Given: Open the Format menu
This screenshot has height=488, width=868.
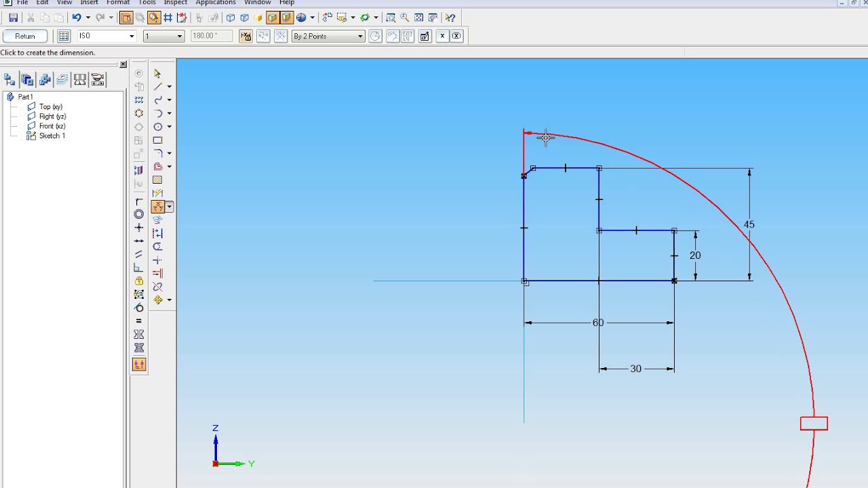Looking at the screenshot, I should point(118,3).
